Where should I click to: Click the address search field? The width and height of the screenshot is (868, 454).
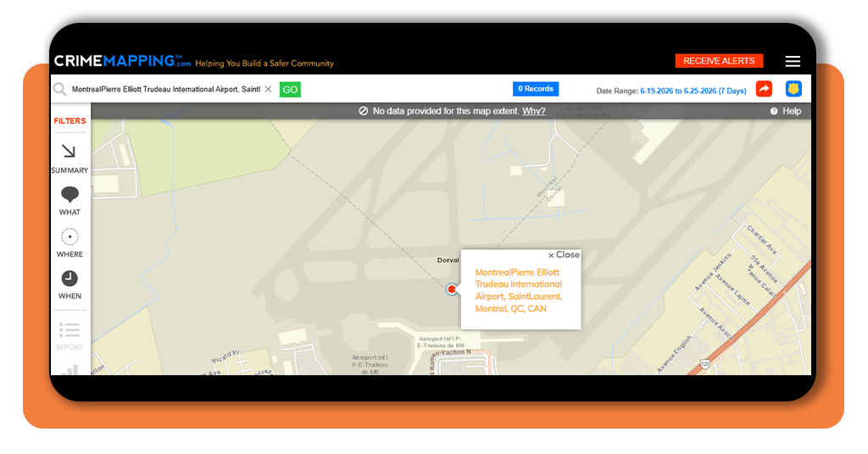pyautogui.click(x=166, y=89)
